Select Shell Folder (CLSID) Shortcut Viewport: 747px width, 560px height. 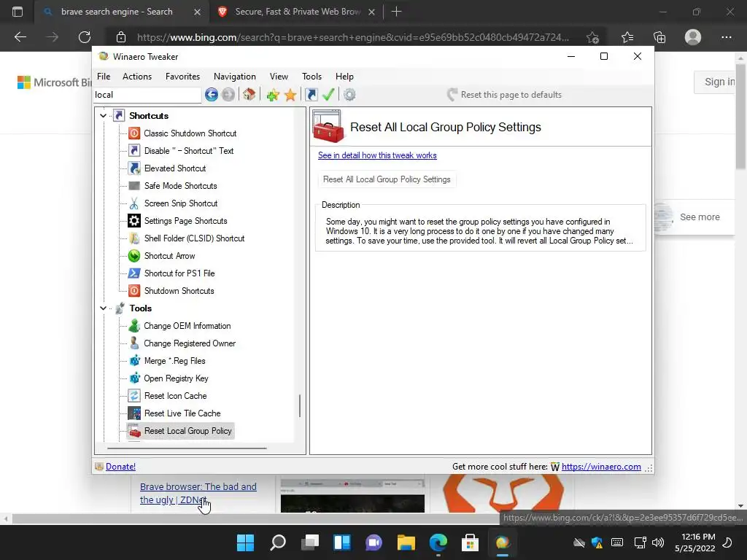pyautogui.click(x=194, y=238)
